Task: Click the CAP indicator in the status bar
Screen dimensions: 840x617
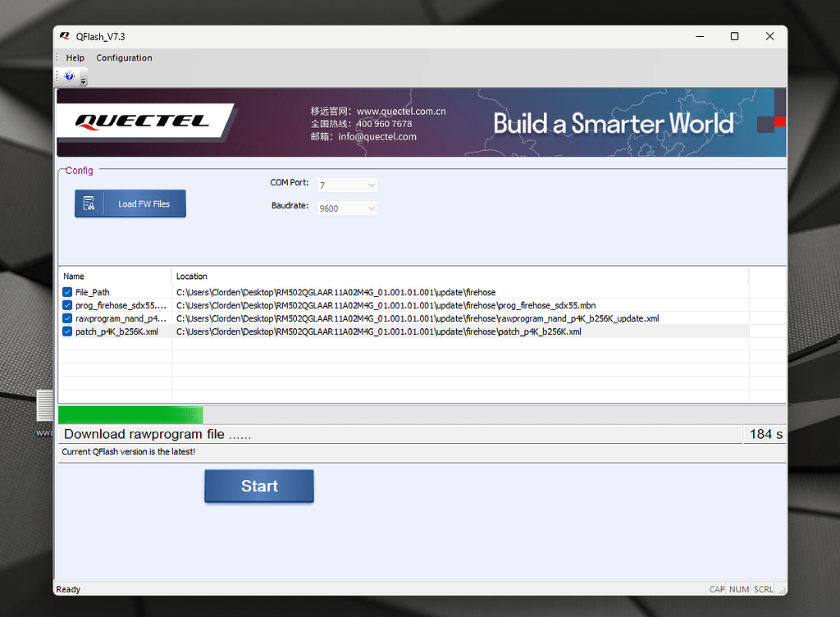Action: tap(716, 588)
